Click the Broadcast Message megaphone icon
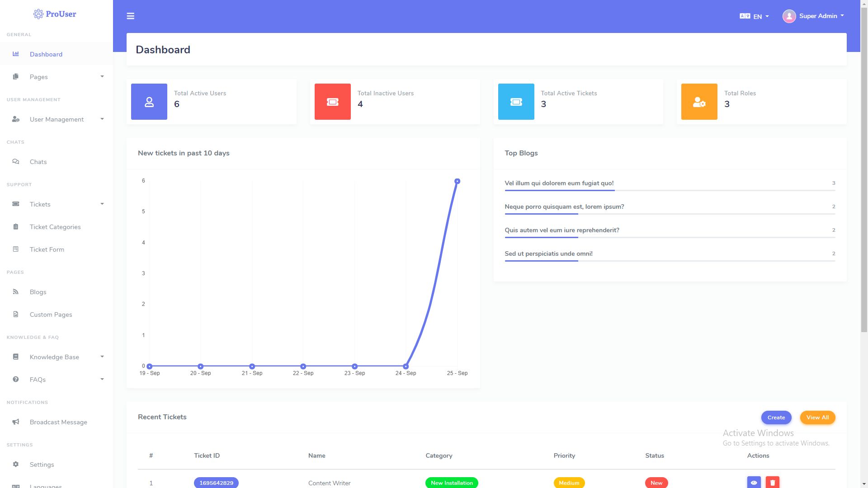 (16, 422)
